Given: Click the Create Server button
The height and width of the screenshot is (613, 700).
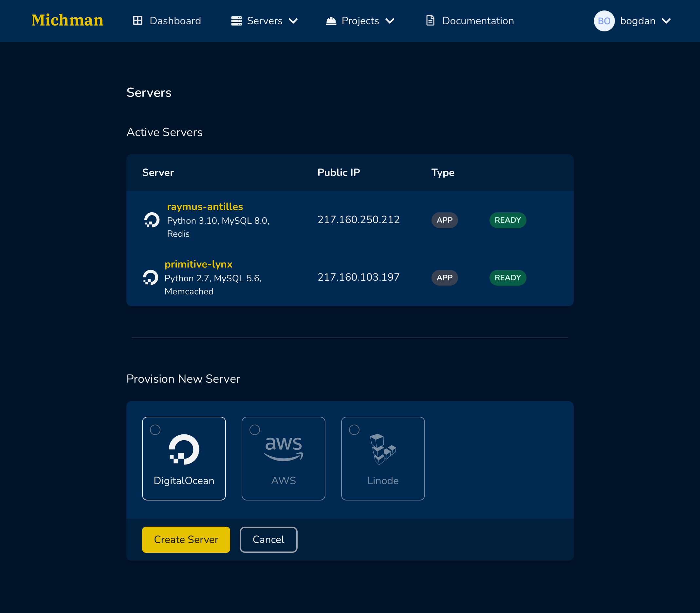Looking at the screenshot, I should (186, 539).
